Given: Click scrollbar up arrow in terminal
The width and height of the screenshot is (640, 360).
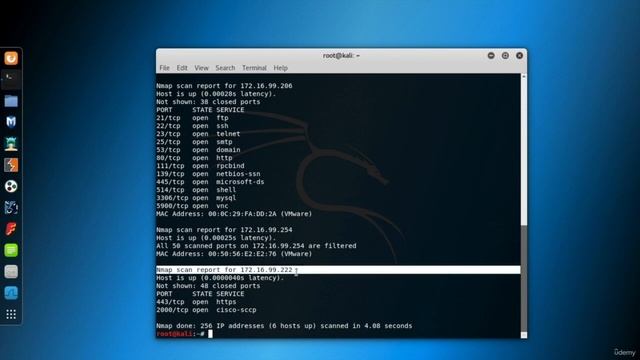Looking at the screenshot, I should click(524, 76).
